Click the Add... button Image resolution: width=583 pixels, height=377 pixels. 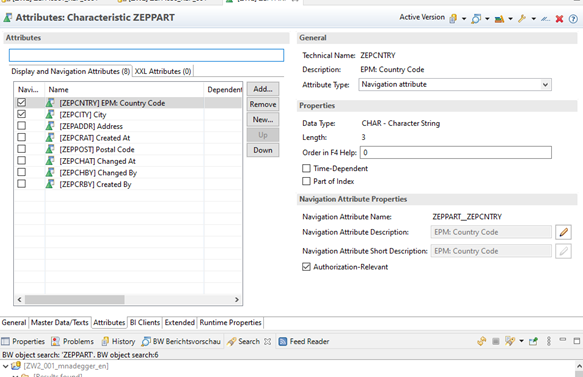pos(262,89)
